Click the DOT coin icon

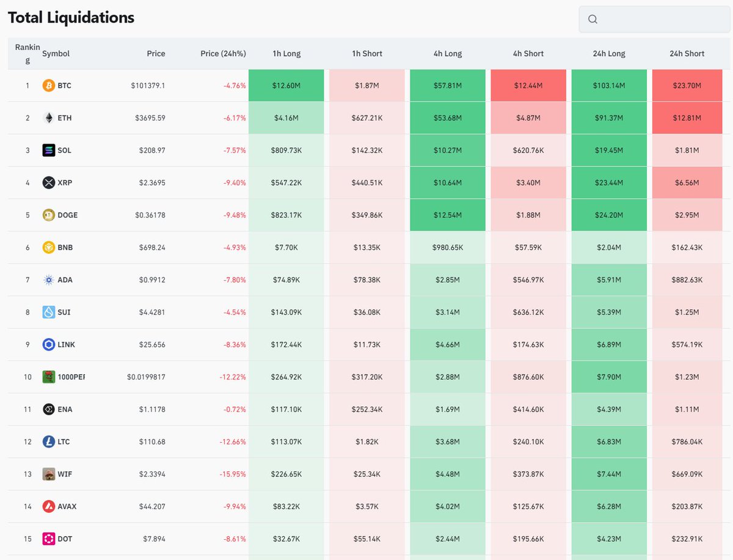pos(49,539)
